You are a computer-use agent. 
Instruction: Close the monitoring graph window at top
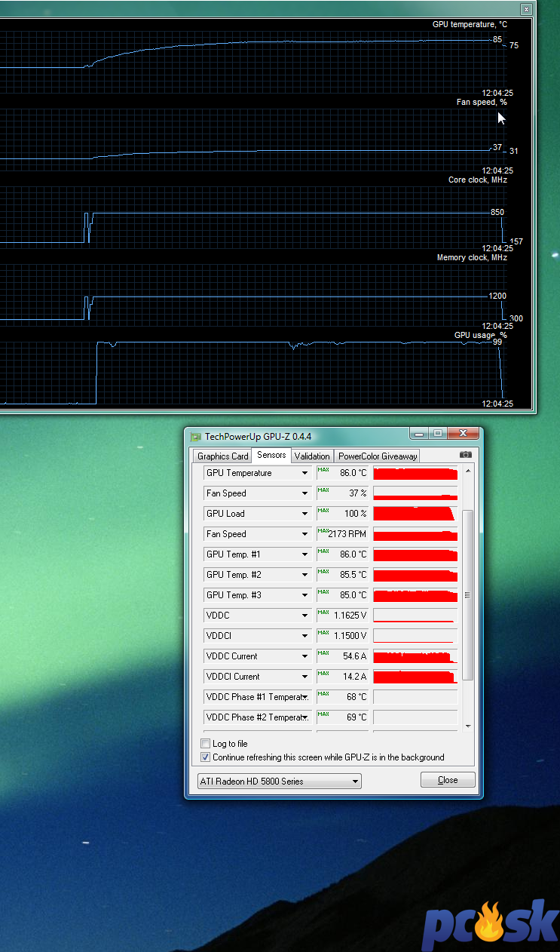pos(526,8)
